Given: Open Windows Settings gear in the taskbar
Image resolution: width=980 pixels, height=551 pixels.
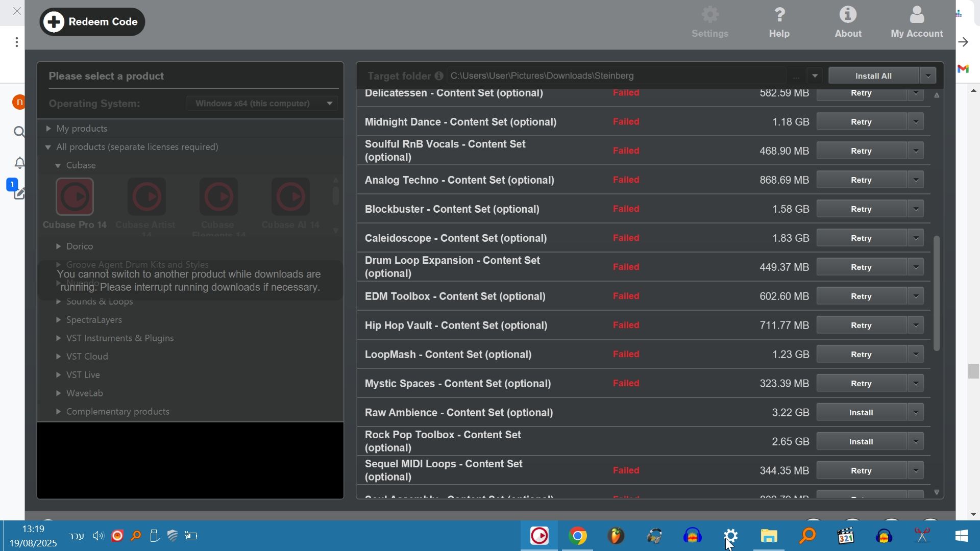Looking at the screenshot, I should pos(731,536).
